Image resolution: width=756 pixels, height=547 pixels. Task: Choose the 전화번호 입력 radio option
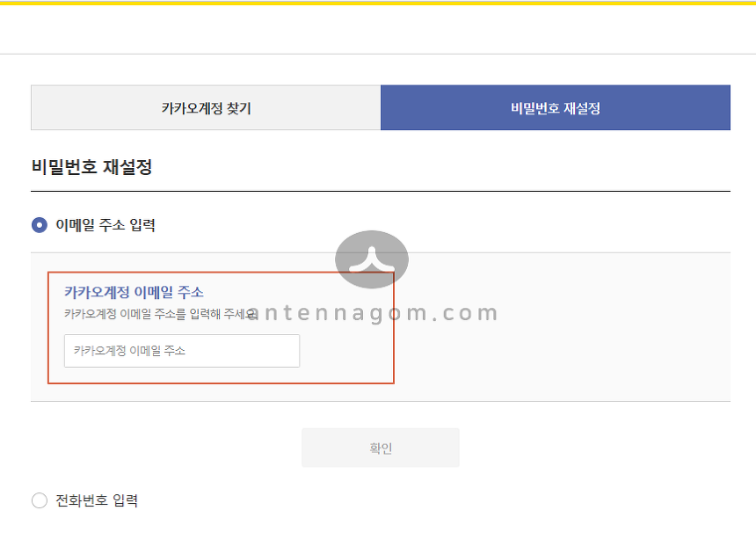(40, 500)
